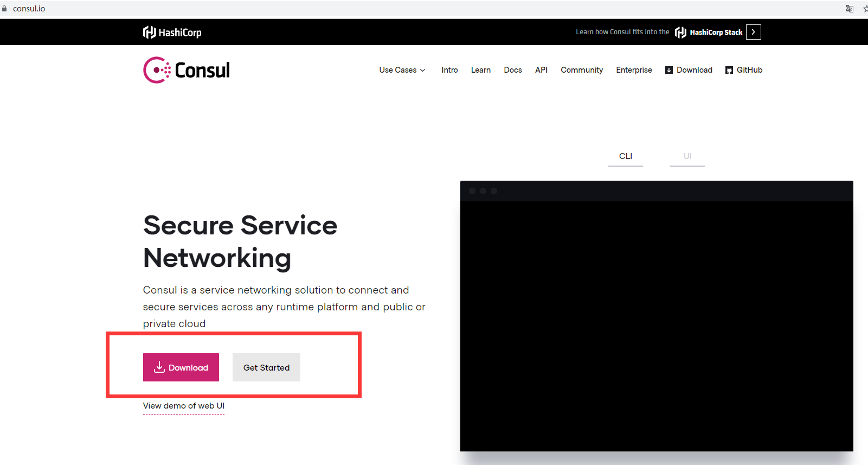Open the Intro page
868x465 pixels.
pyautogui.click(x=449, y=70)
